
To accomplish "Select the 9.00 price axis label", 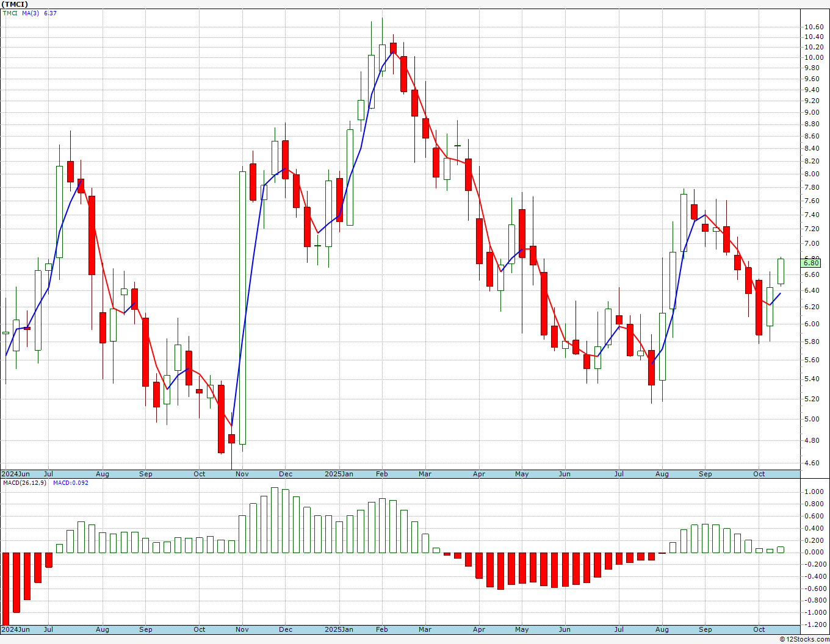I will click(812, 112).
